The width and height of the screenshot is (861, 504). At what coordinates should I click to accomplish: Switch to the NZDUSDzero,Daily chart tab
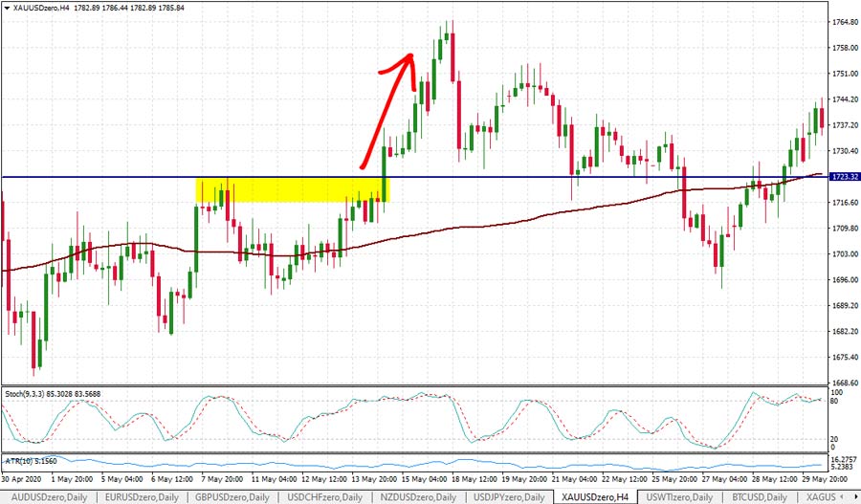417,496
